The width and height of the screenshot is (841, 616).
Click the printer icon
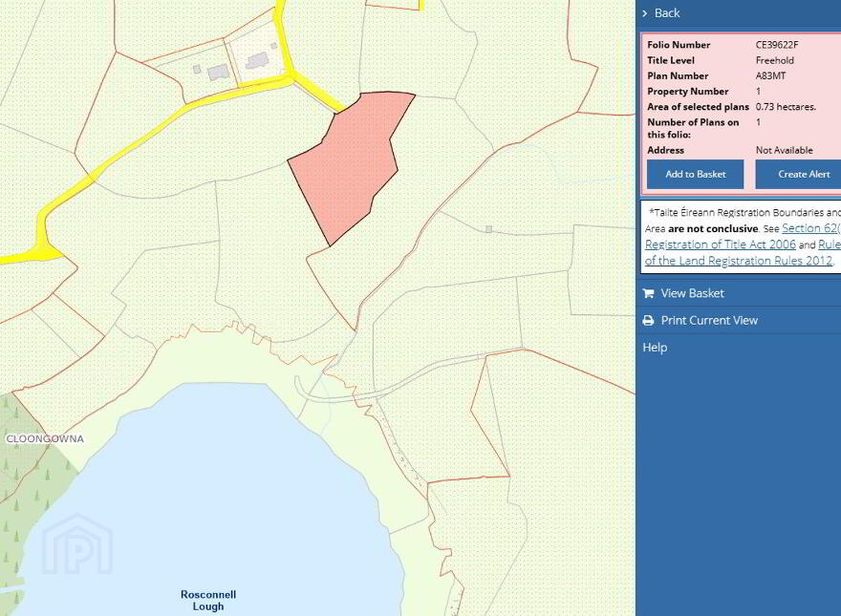648,321
